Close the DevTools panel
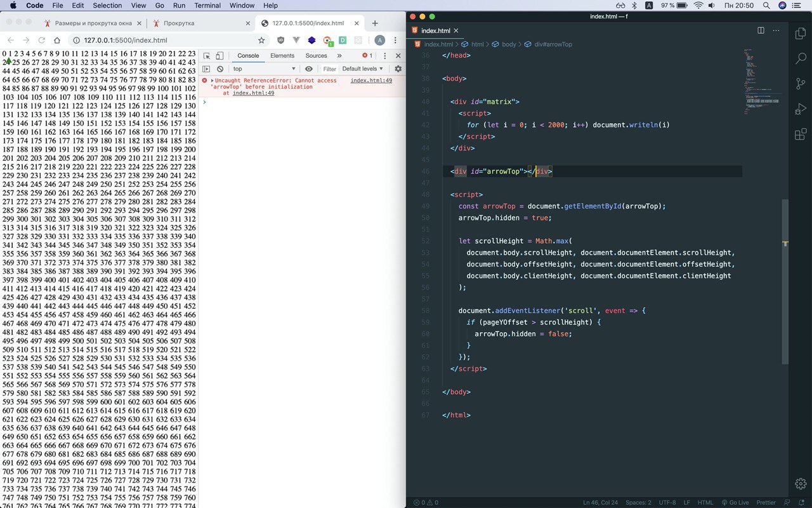This screenshot has width=812, height=508. click(398, 56)
